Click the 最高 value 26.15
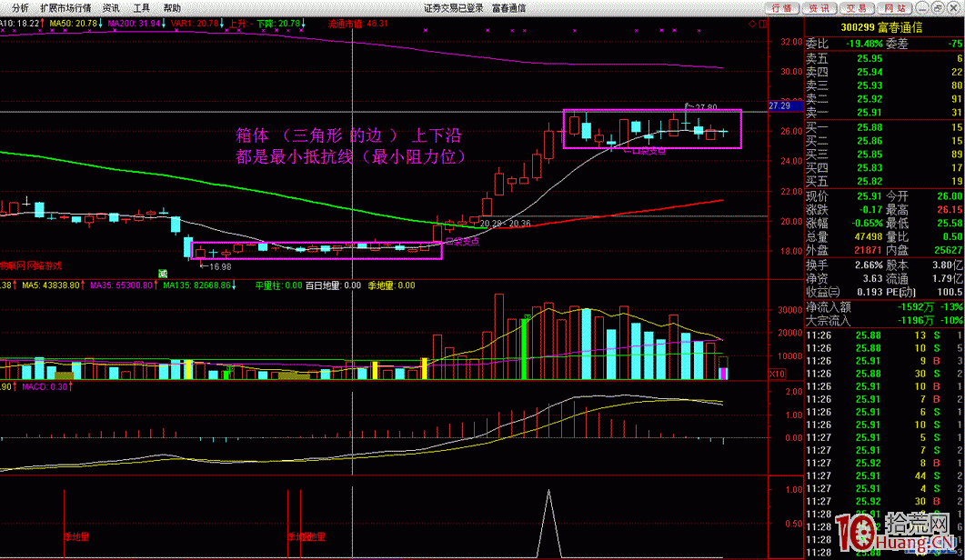This screenshot has height=560, width=965. [x=950, y=210]
